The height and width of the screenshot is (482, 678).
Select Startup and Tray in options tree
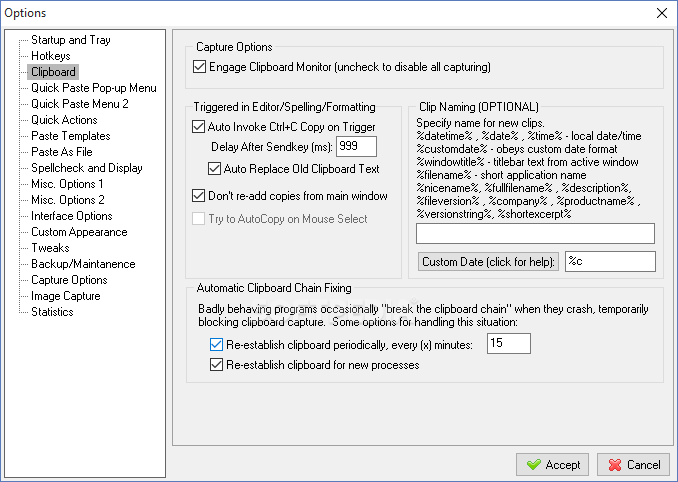pyautogui.click(x=71, y=40)
